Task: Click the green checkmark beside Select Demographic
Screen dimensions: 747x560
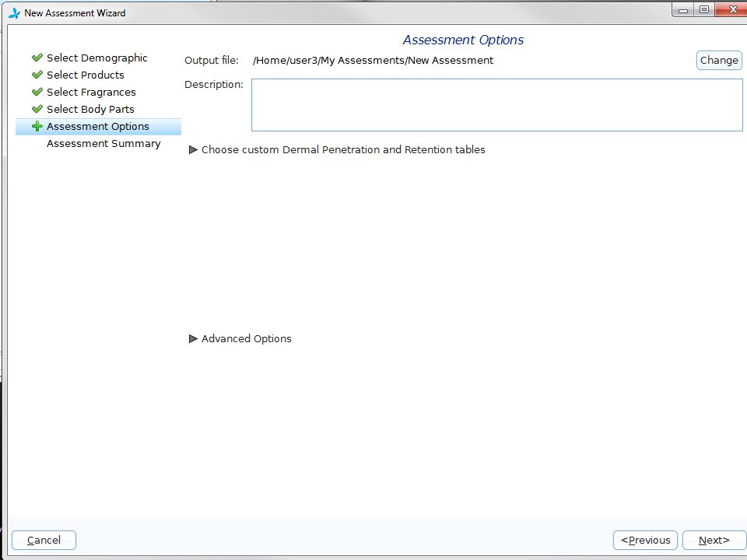Action: tap(37, 58)
